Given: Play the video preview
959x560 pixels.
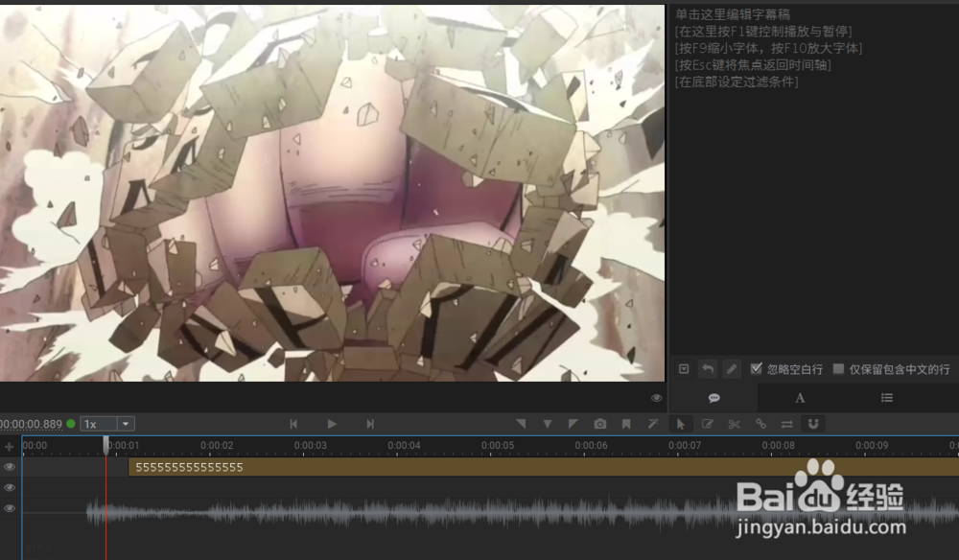Looking at the screenshot, I should (332, 424).
